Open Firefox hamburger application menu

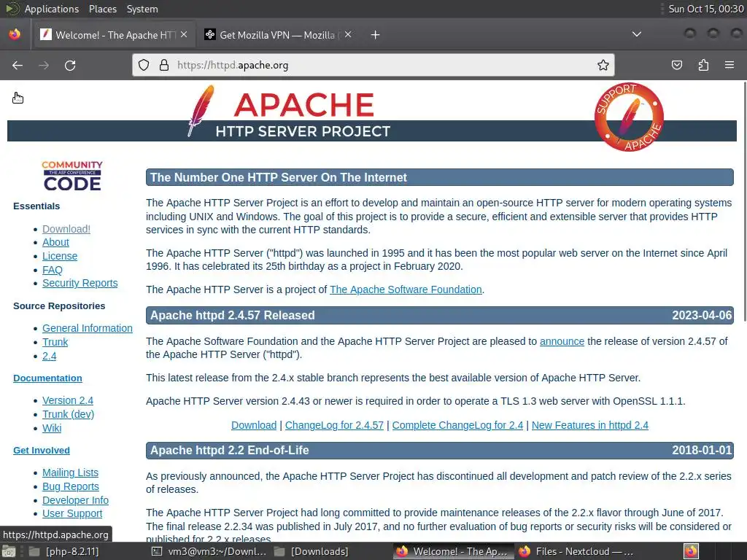point(729,65)
